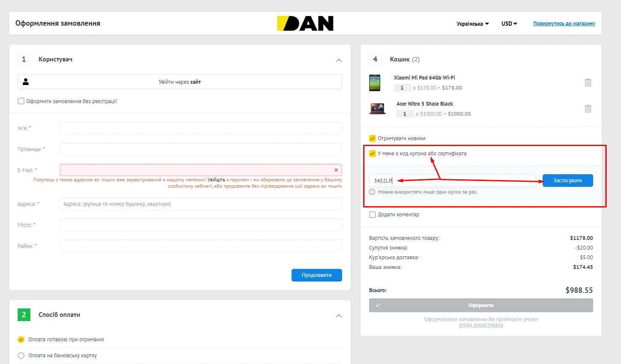Delete Xiaomi Mi Pad from cart
This screenshot has height=364, width=621.
click(588, 82)
